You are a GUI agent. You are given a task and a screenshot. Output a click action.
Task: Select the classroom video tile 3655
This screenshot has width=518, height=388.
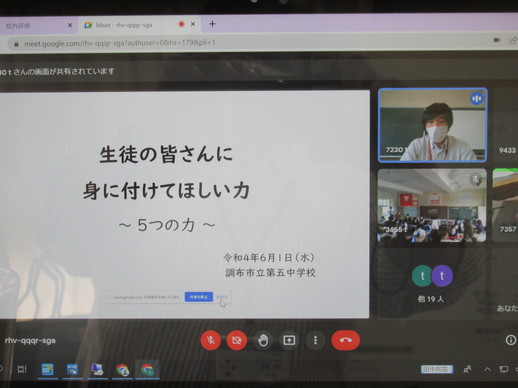(x=432, y=205)
